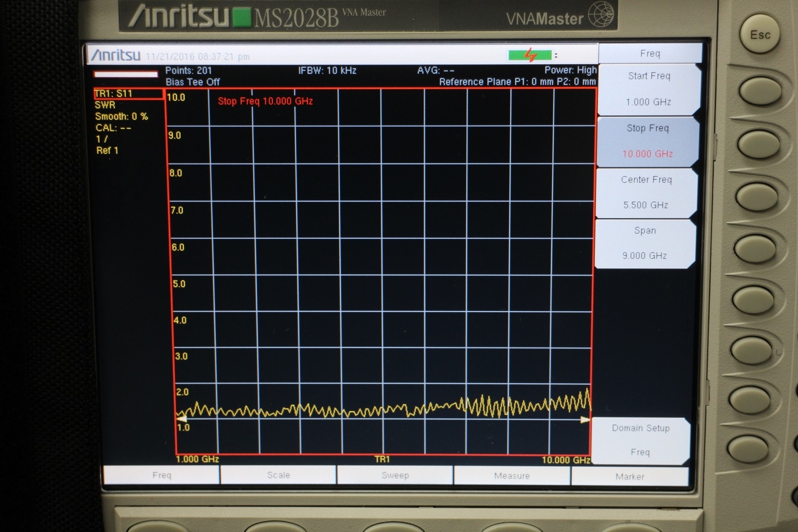Click the Smooth: 0 % label
Viewport: 798px width, 532px height.
point(121,117)
